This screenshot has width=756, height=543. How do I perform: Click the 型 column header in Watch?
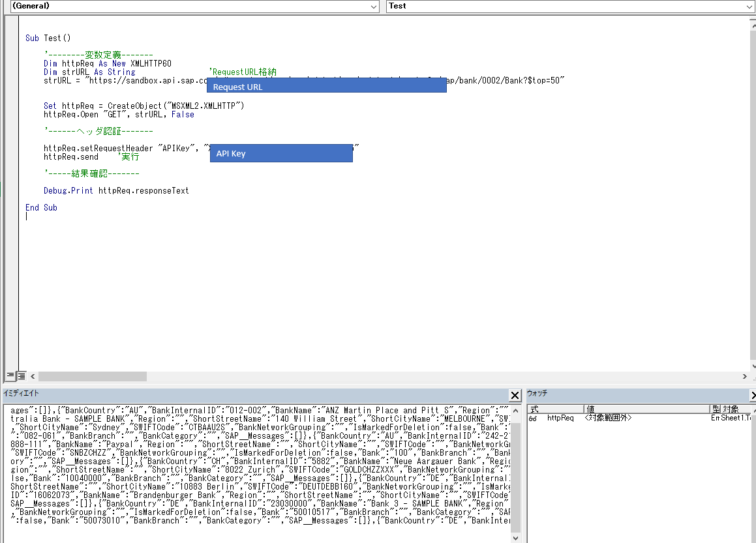pyautogui.click(x=716, y=409)
